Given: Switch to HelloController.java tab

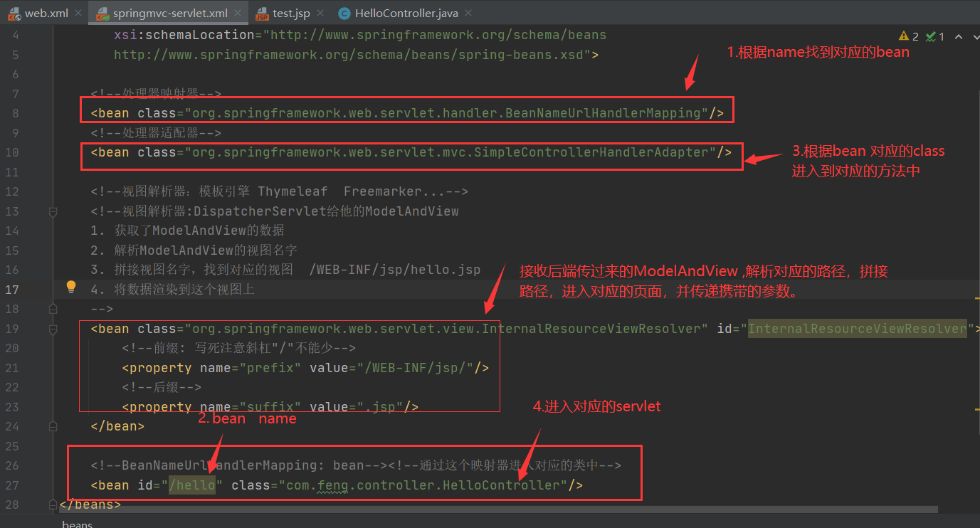Looking at the screenshot, I should point(406,13).
